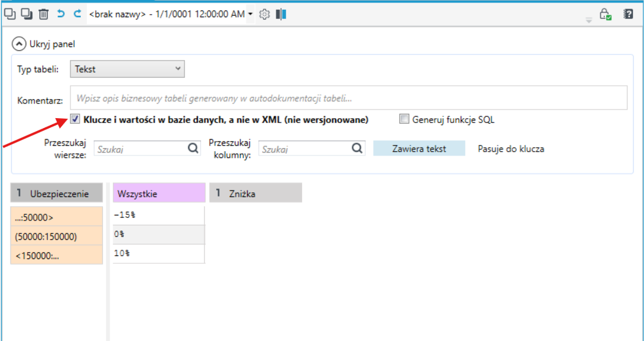Click the Ubezpieczenie key header

point(56,193)
